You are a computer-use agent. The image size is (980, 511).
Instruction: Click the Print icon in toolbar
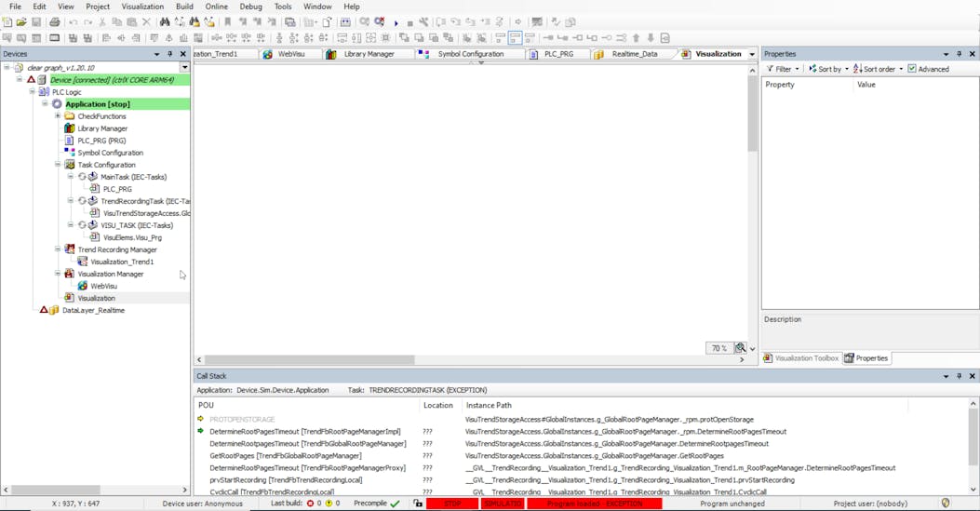[x=55, y=22]
